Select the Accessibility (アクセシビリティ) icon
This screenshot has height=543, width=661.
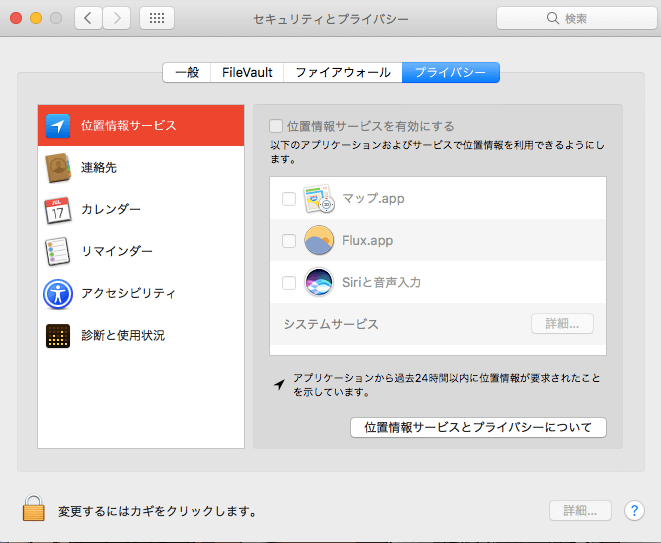[58, 294]
